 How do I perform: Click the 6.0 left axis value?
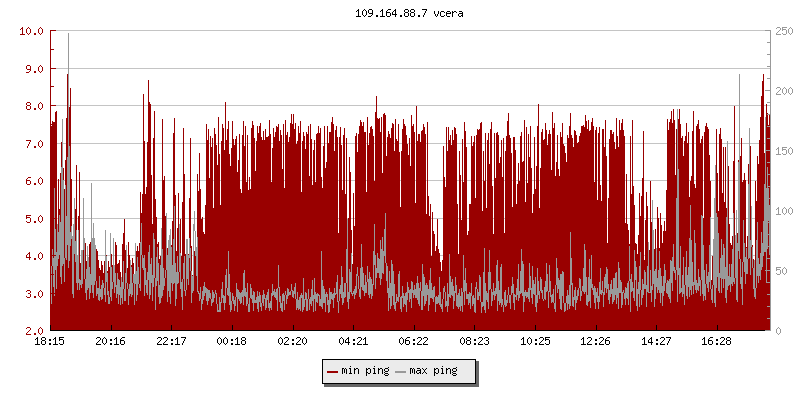click(35, 181)
